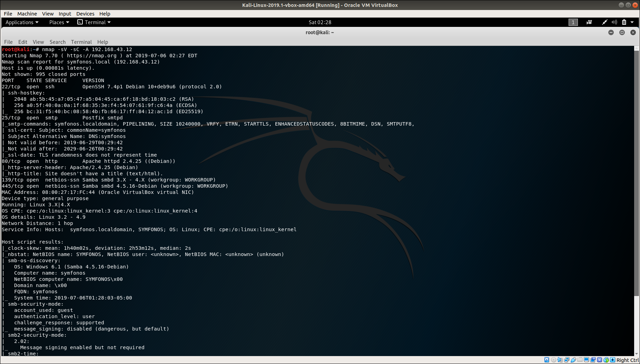Viewport: 640px width, 364px height.
Task: Open the terminal window's Search menu
Action: click(x=58, y=42)
